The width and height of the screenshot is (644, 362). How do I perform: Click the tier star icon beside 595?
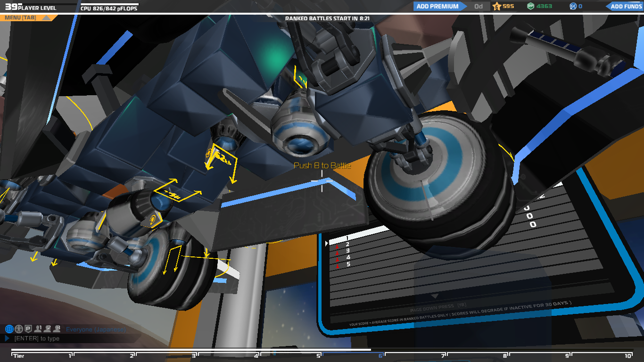click(496, 6)
